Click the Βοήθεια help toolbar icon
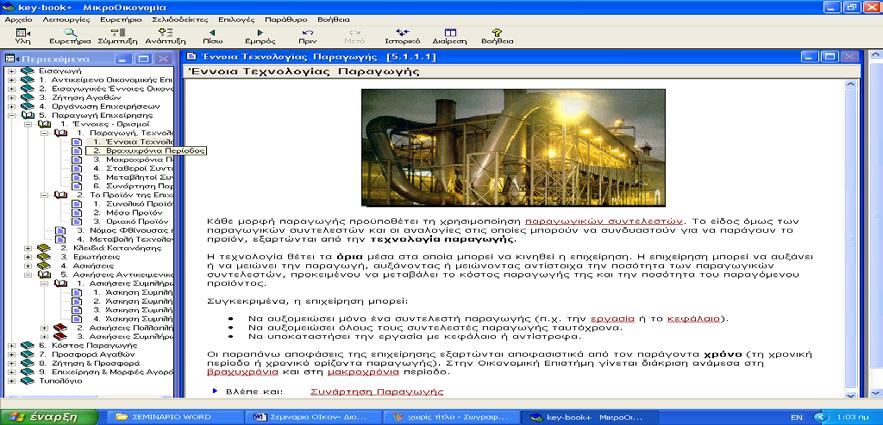This screenshot has height=425, width=883. coord(497,33)
